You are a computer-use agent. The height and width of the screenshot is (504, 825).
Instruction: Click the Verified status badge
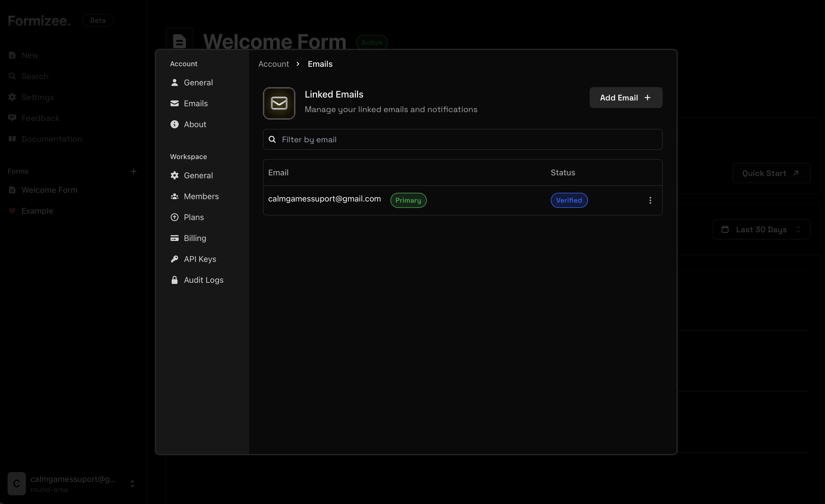tap(569, 200)
